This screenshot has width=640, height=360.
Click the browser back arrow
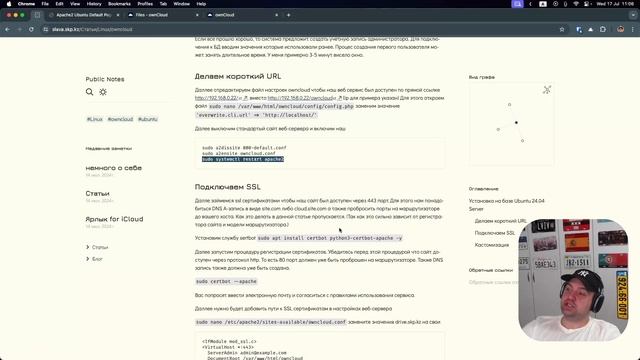click(7, 29)
